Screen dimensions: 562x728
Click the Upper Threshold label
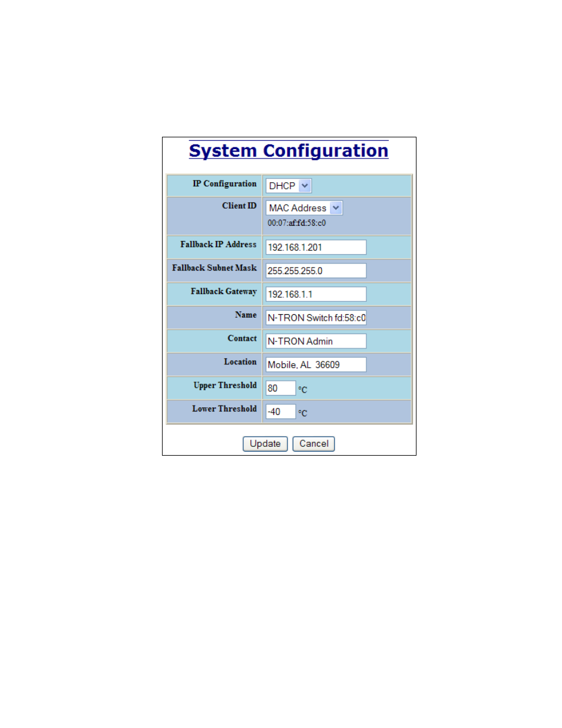click(x=225, y=386)
